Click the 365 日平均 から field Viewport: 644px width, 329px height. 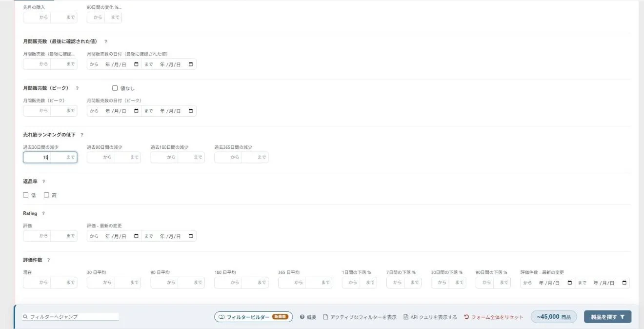click(292, 283)
